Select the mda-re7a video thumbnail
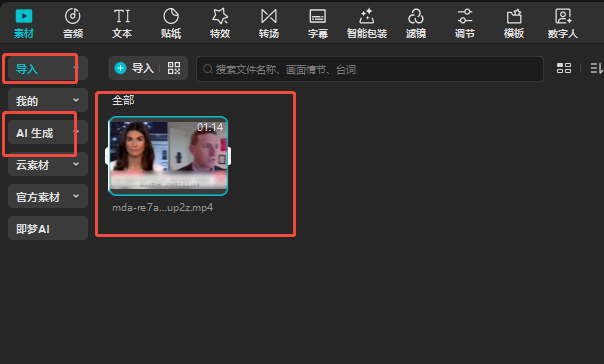The height and width of the screenshot is (364, 604). coord(168,156)
